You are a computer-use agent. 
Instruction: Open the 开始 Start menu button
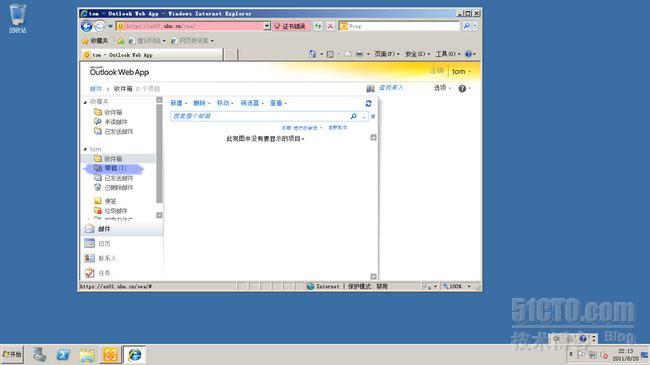coord(12,355)
